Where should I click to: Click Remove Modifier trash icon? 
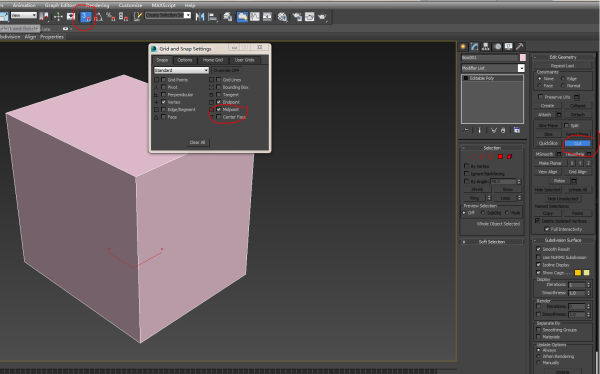(x=503, y=131)
